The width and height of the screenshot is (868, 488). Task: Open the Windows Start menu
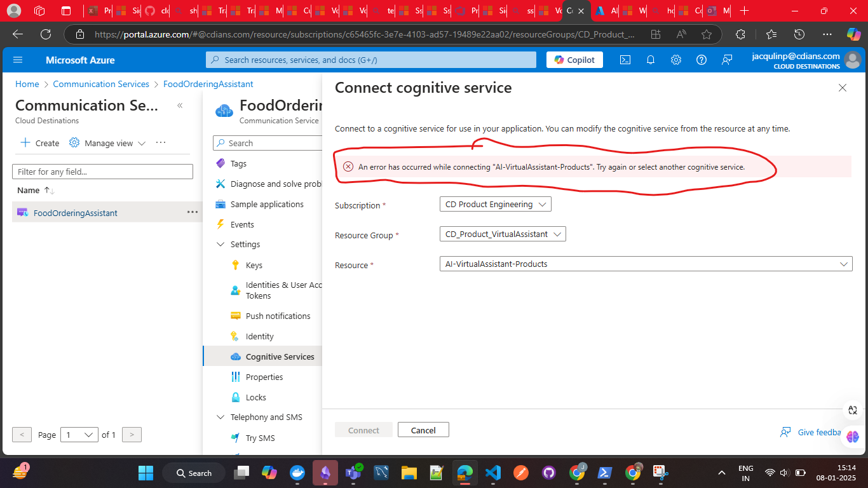(x=146, y=473)
